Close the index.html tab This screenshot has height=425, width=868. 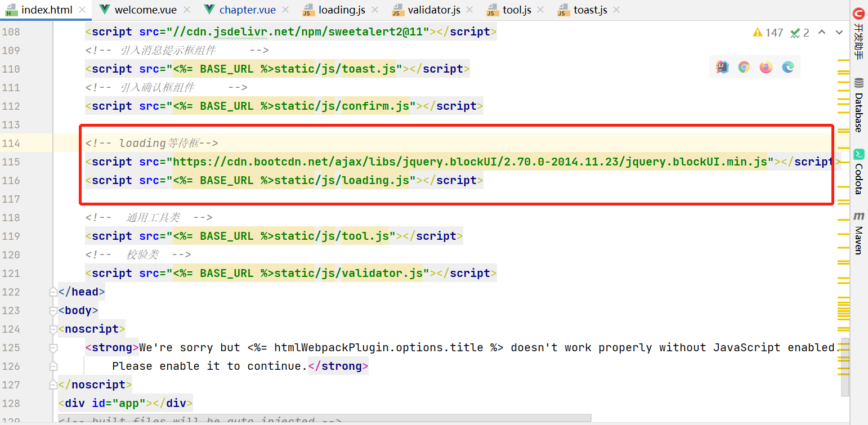coord(82,10)
